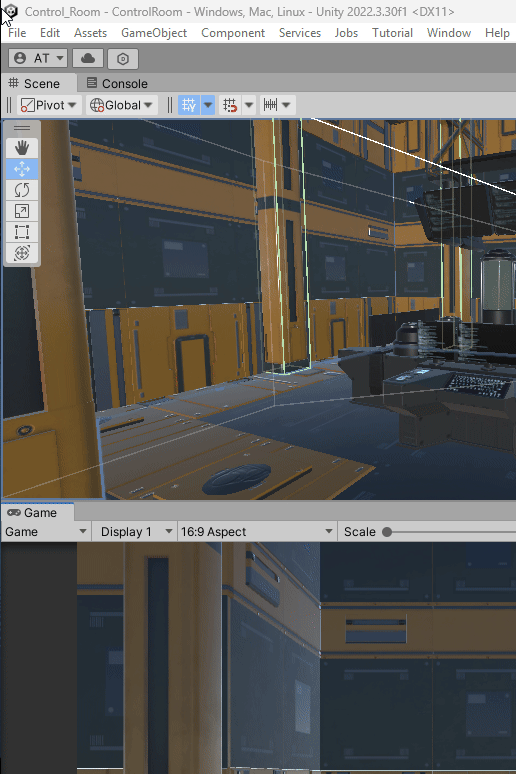516x774 pixels.
Task: Switch to the Scene tab
Action: 40,83
